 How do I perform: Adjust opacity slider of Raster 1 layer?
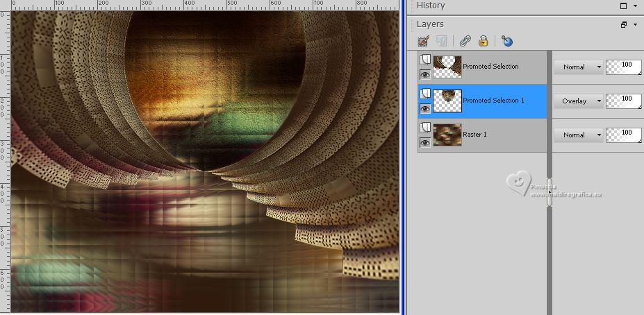click(x=624, y=135)
